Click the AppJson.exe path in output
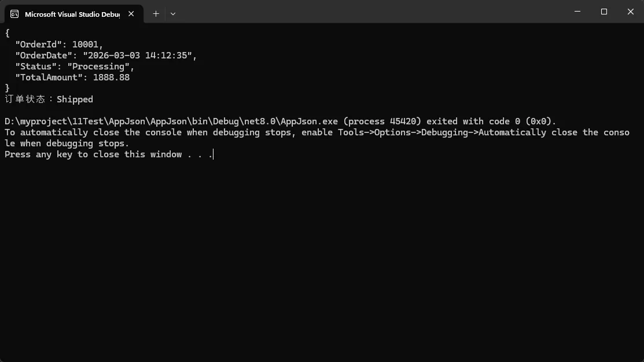Screen dimensions: 644x362 [x=171, y=121]
